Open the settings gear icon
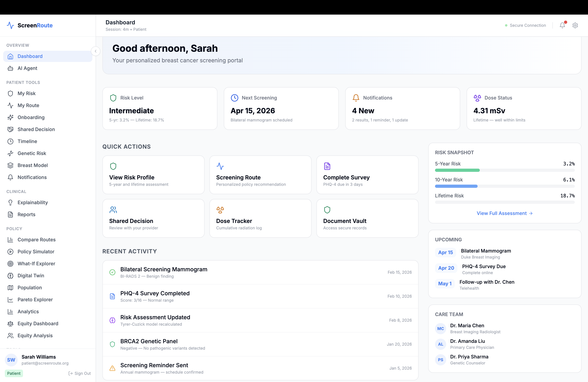The height and width of the screenshot is (382, 588). tap(575, 25)
